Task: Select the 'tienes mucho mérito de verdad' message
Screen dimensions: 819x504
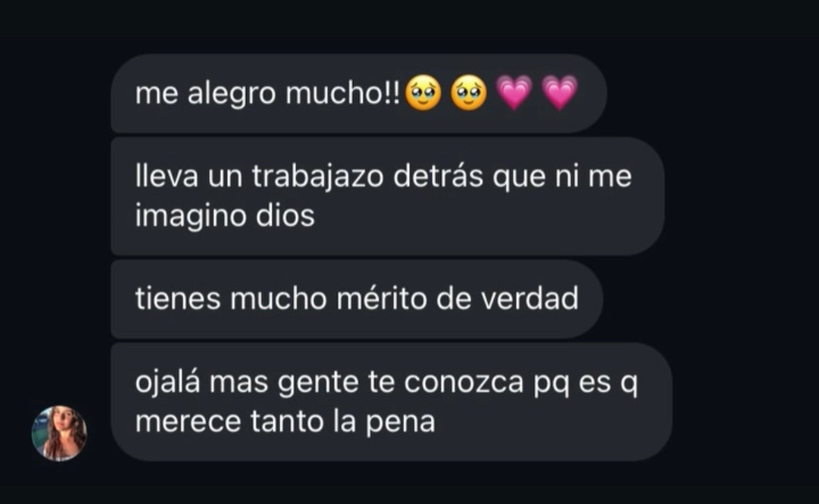Action: coord(357,299)
